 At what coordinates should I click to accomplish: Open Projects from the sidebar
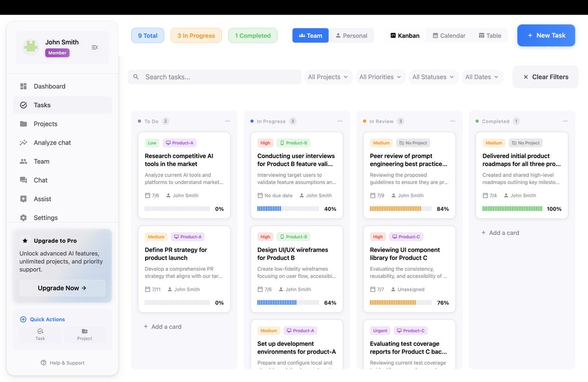[x=62, y=124]
